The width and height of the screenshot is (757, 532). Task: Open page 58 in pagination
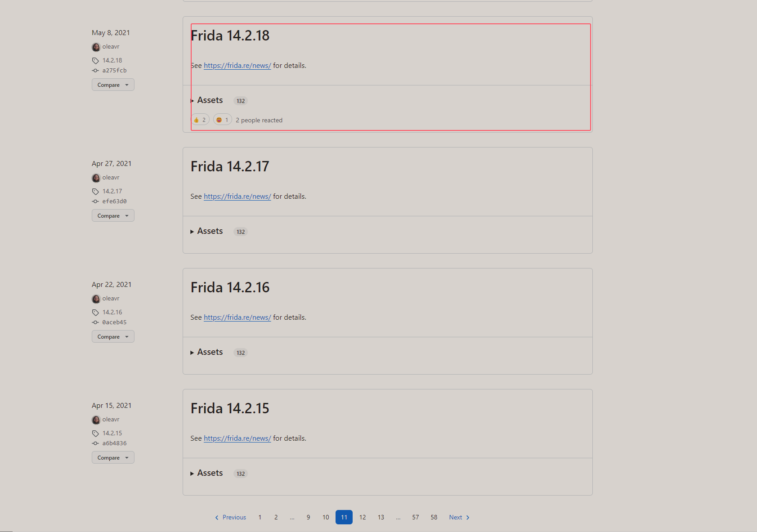434,517
